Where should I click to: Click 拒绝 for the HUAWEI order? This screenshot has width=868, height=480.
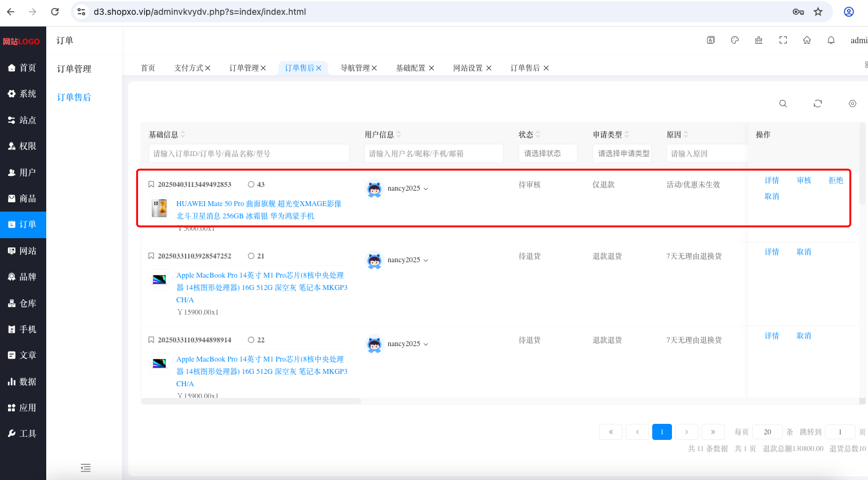[x=836, y=181]
